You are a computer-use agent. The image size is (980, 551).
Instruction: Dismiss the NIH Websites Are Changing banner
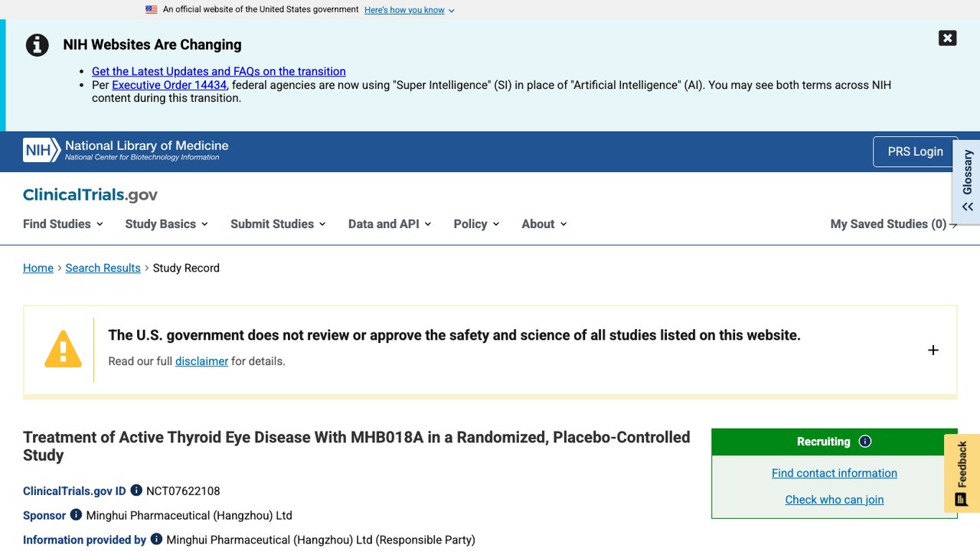[x=947, y=38]
